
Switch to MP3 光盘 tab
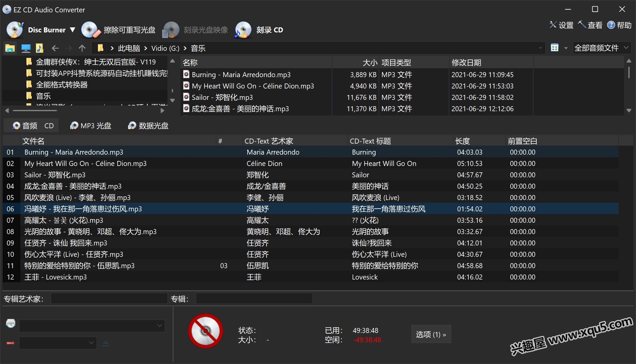click(x=91, y=126)
